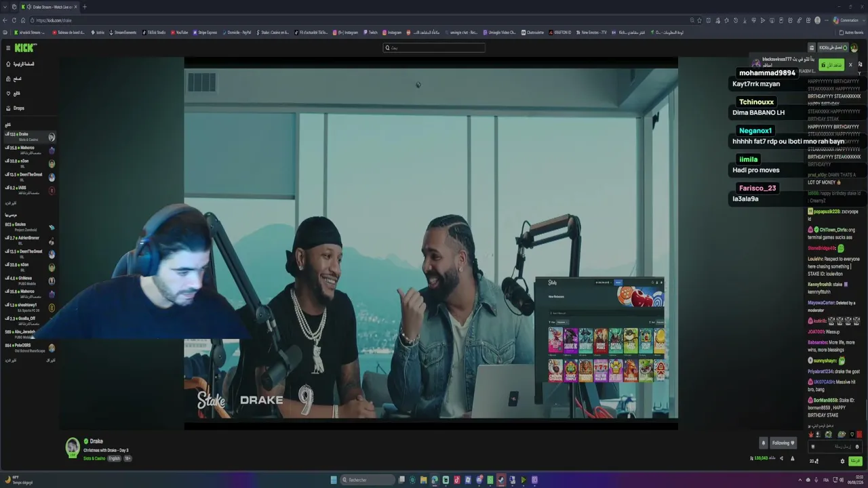Image resolution: width=868 pixels, height=488 pixels.
Task: Expand the tab search dropdown arrow
Action: [5, 7]
